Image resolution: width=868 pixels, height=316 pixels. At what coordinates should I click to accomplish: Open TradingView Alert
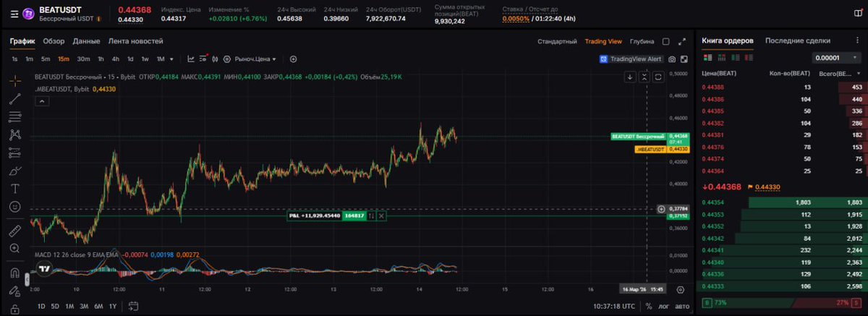tap(631, 59)
